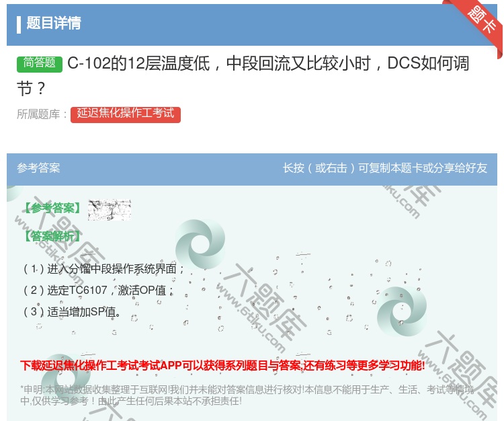Click the 长按（或右击）可复制本题卡 hint text

tap(385, 168)
